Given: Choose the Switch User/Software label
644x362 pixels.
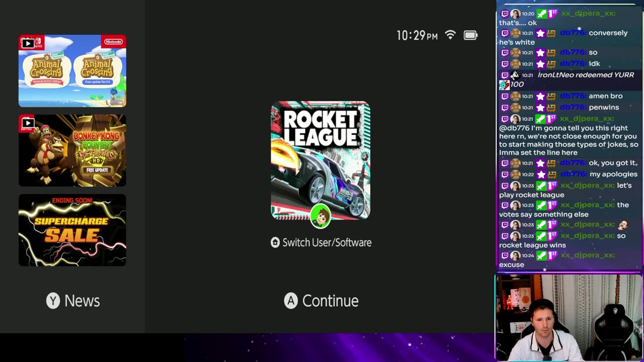Looking at the screenshot, I should [x=327, y=242].
